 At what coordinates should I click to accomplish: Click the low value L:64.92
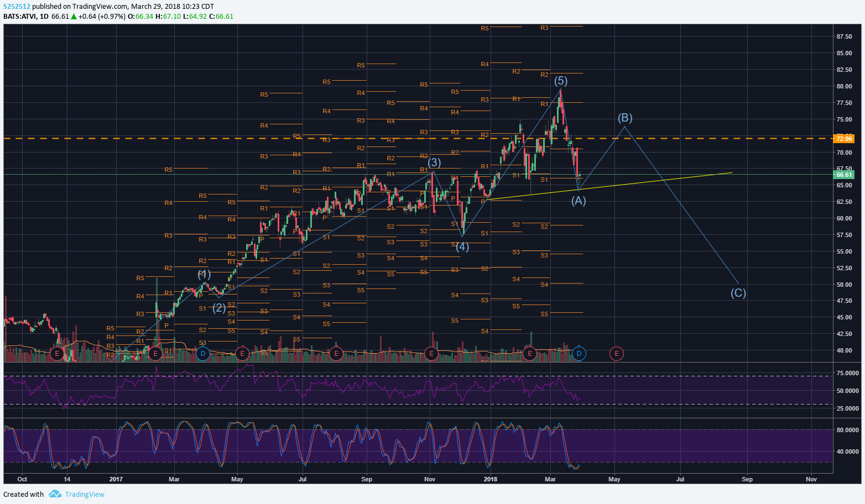[x=195, y=17]
